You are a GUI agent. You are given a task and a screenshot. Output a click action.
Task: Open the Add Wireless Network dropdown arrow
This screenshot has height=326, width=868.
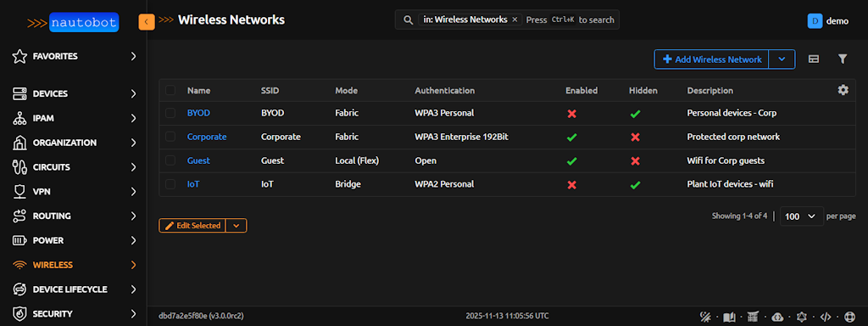(782, 59)
